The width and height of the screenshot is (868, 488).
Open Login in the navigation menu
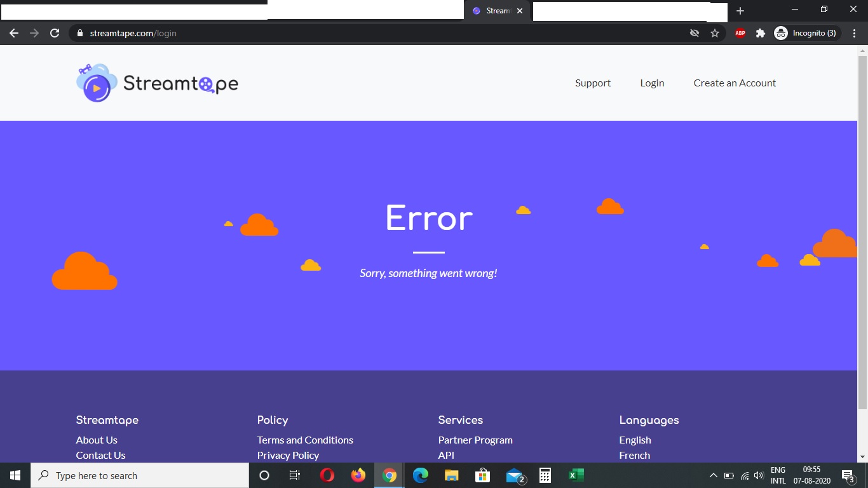point(652,83)
